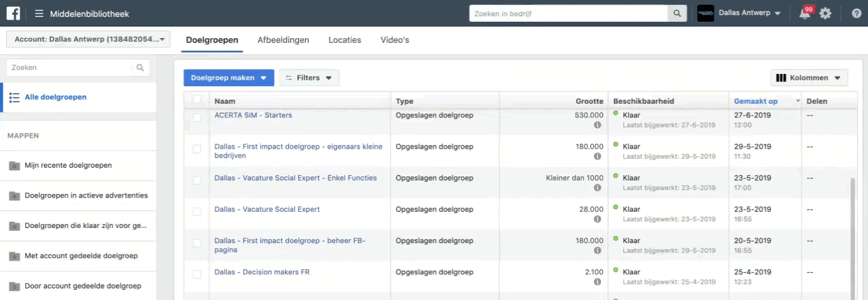Screen dimensions: 868x300
Task: Open the hamburger menu next to Middelenbibliotheek
Action: click(x=39, y=14)
